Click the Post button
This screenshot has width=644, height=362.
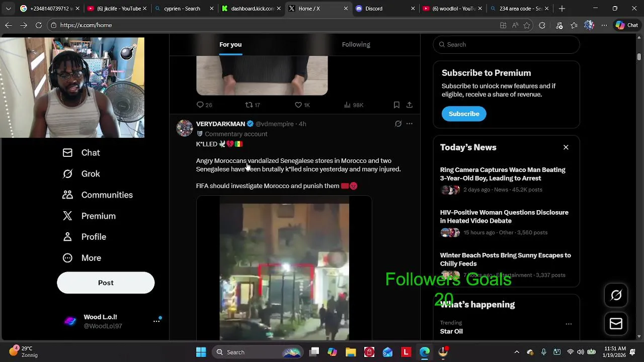(106, 283)
